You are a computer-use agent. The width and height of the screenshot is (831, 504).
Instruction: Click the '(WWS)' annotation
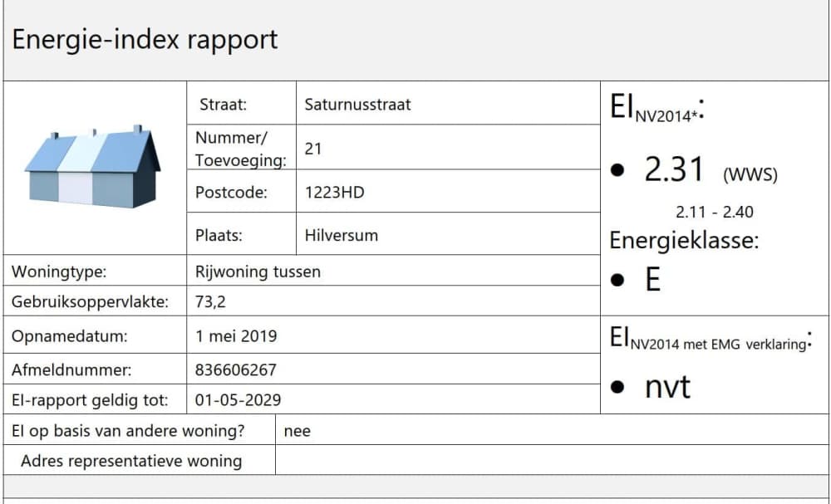[x=750, y=174]
